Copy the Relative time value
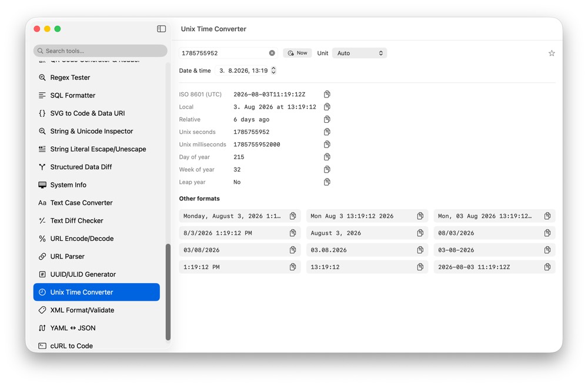 click(327, 119)
